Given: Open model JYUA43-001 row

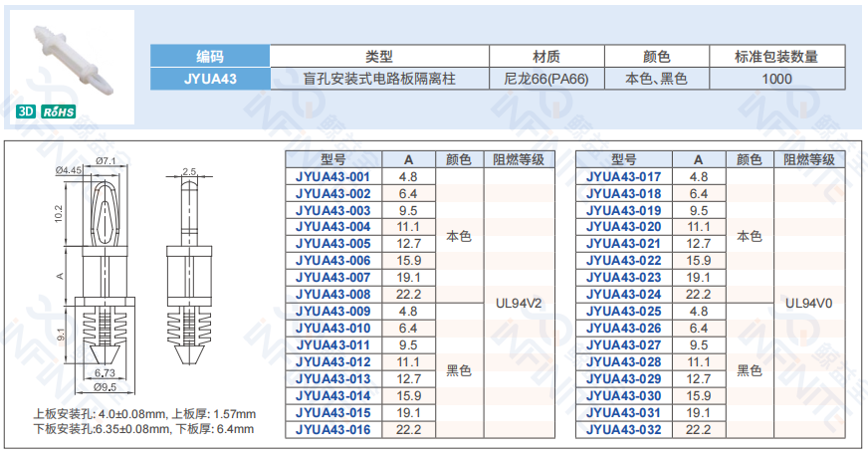Looking at the screenshot, I should point(332,176).
